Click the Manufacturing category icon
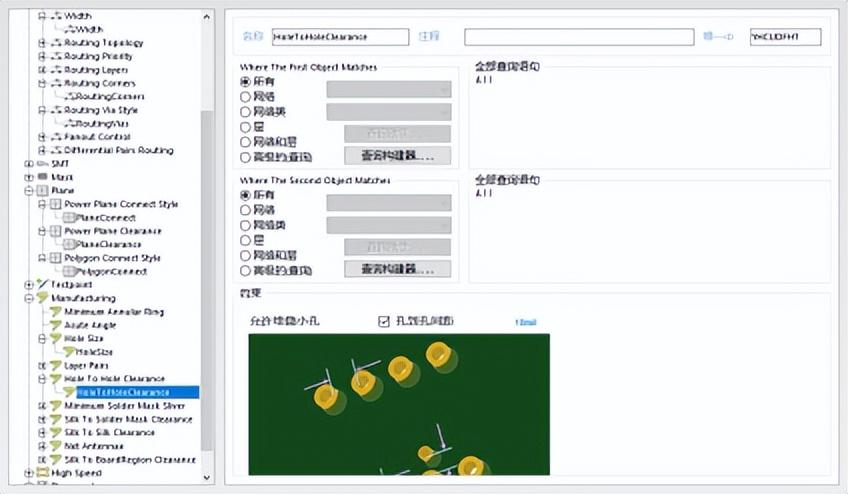Image resolution: width=848 pixels, height=494 pixels. [x=42, y=298]
